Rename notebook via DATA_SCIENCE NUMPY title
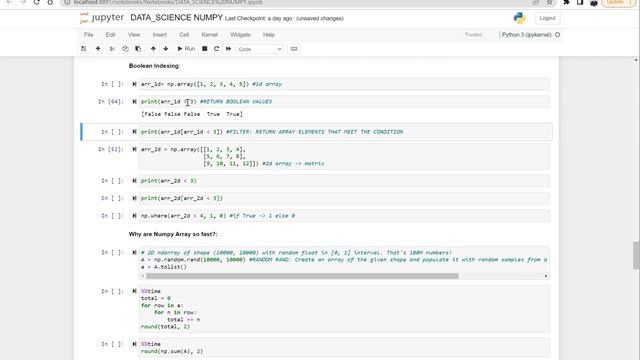The width and height of the screenshot is (640, 360). coord(177,18)
